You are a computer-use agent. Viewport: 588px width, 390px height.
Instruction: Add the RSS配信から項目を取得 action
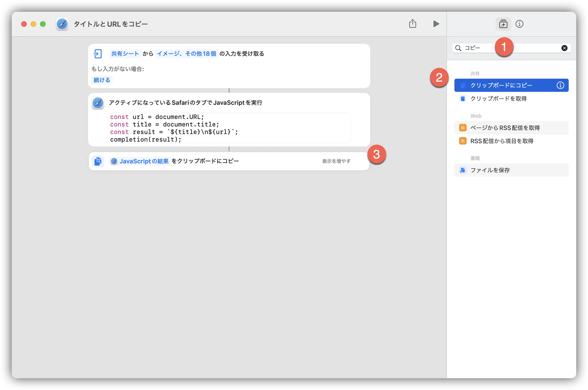(502, 141)
